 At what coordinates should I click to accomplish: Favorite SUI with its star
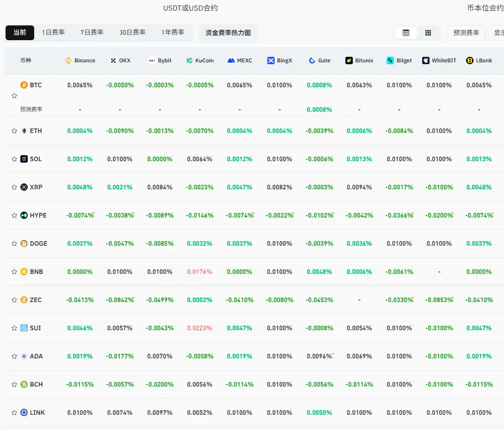click(x=14, y=328)
